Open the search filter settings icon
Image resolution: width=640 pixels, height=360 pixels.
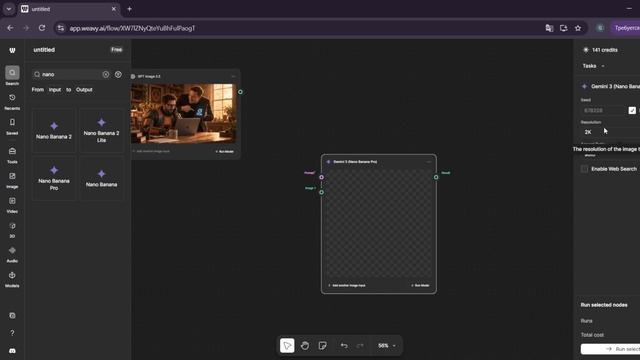click(x=118, y=74)
